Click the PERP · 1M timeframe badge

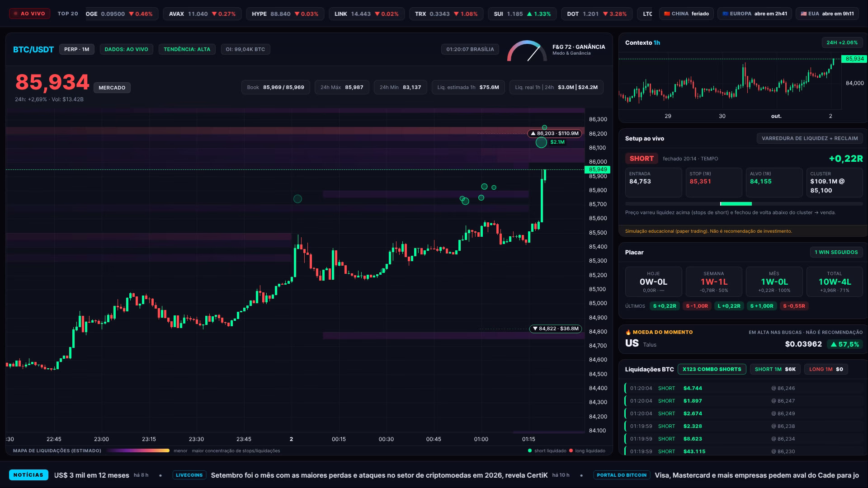coord(77,49)
